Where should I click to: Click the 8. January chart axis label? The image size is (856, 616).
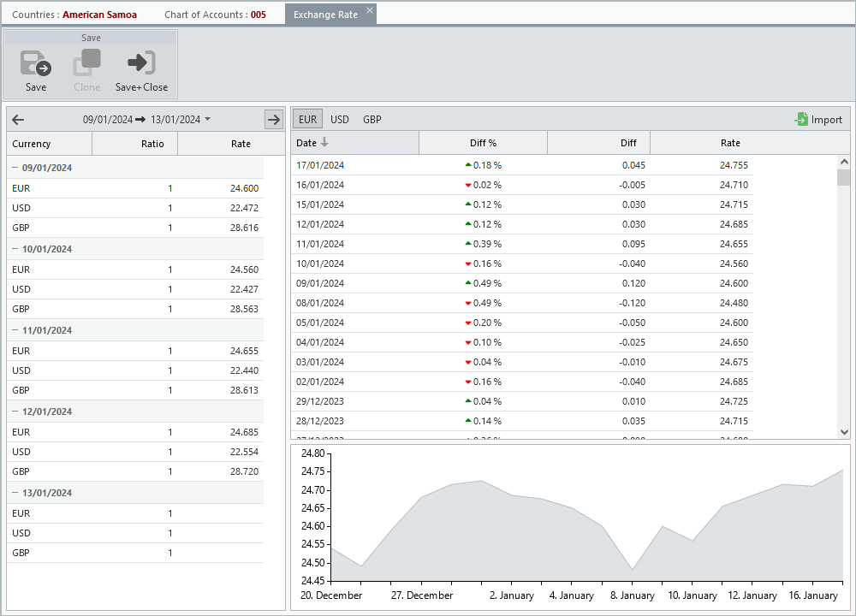tap(633, 595)
